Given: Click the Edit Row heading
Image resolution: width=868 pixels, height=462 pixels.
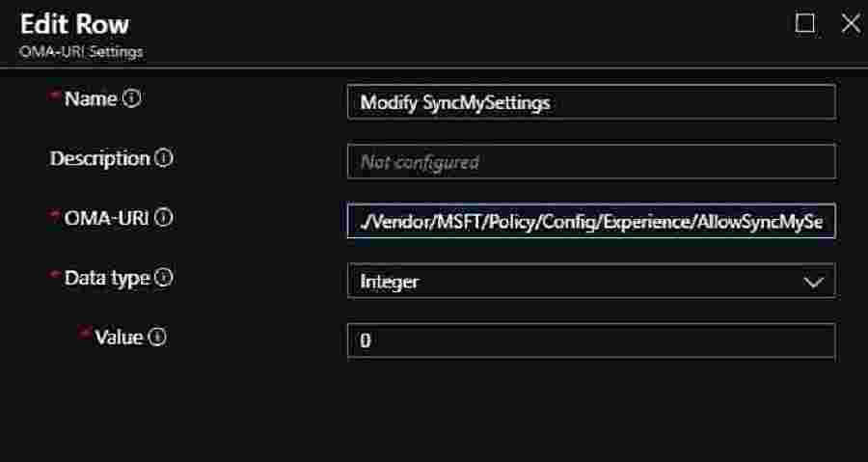Looking at the screenshot, I should [x=74, y=24].
